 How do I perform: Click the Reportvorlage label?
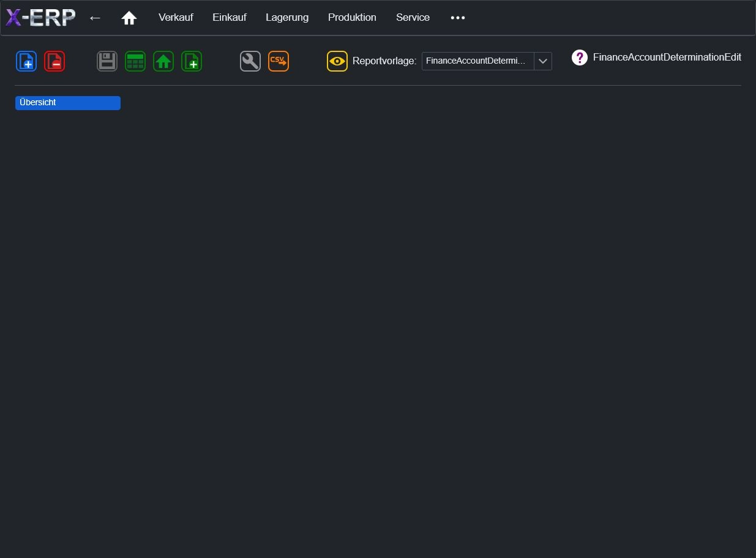[384, 61]
